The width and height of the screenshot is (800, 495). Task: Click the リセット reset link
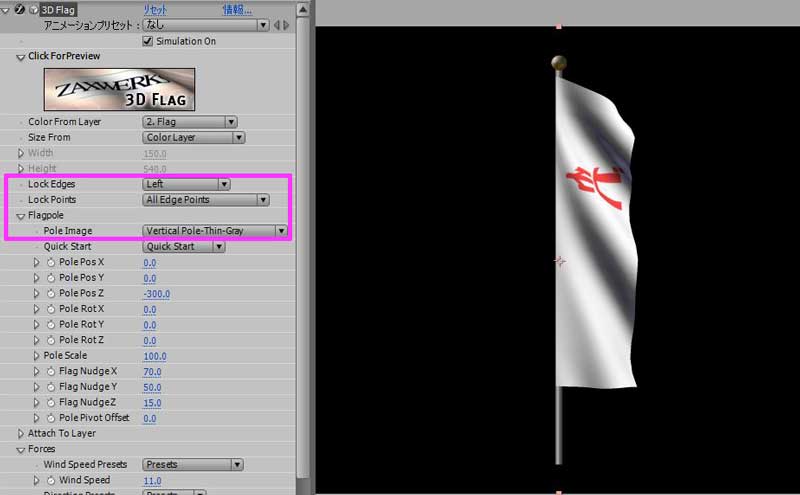(155, 9)
